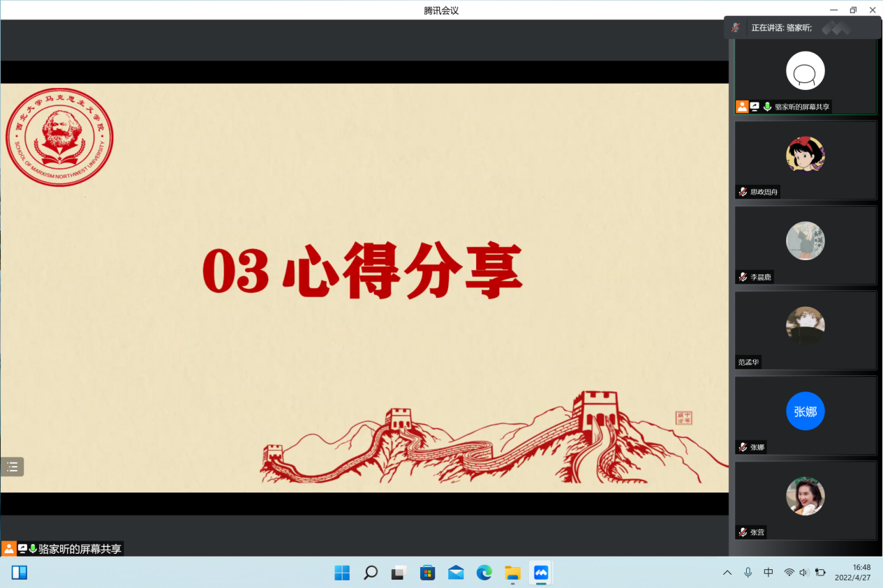Image resolution: width=883 pixels, height=588 pixels.
Task: Expand hidden system tray icons chevron
Action: [x=727, y=573]
